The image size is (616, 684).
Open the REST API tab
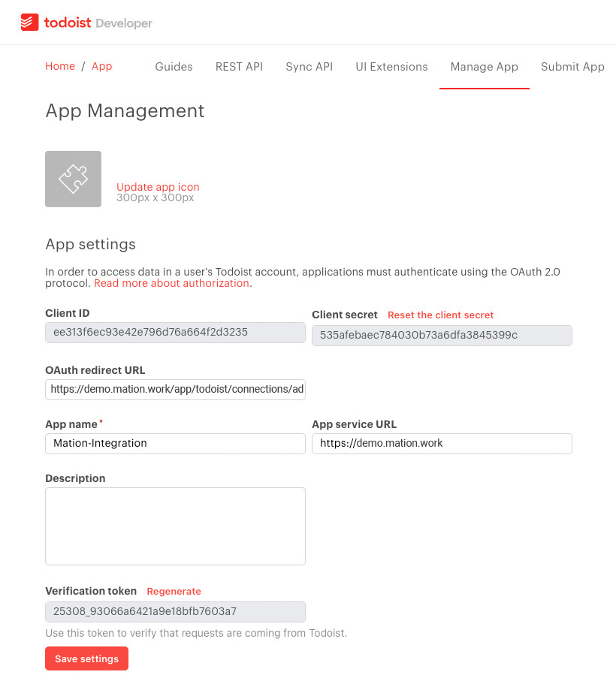click(239, 67)
